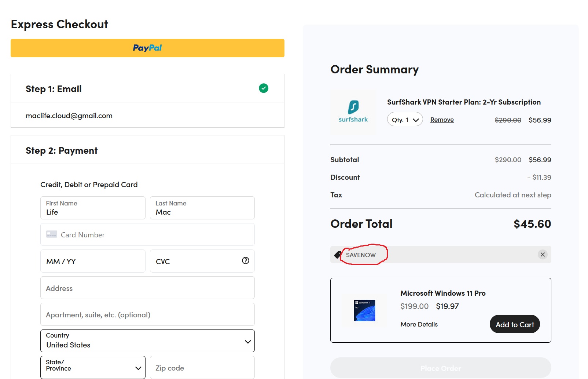
Task: Open the Country dropdown showing United States
Action: (x=147, y=341)
